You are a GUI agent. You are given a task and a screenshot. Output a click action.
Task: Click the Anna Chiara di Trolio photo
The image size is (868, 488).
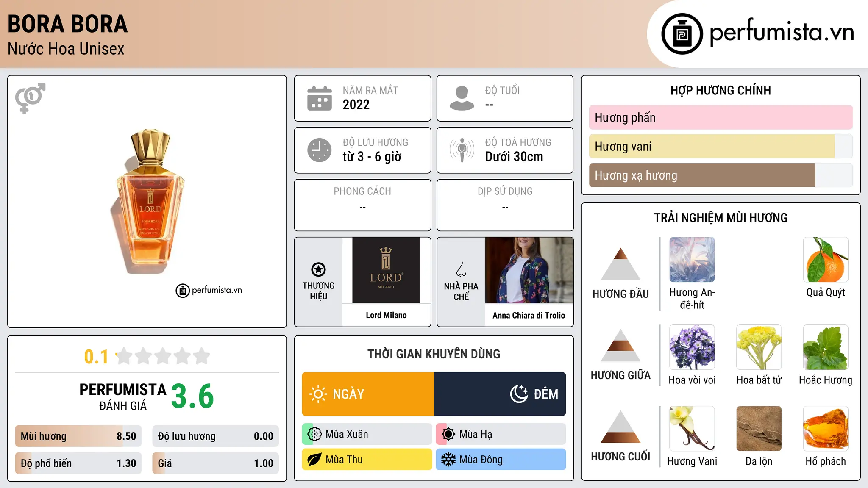529,270
